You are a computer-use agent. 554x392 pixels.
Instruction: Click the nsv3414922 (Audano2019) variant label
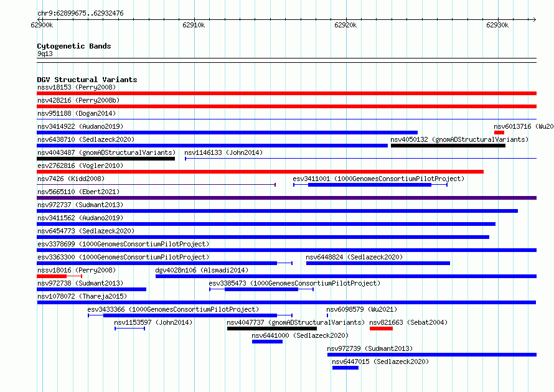point(80,126)
